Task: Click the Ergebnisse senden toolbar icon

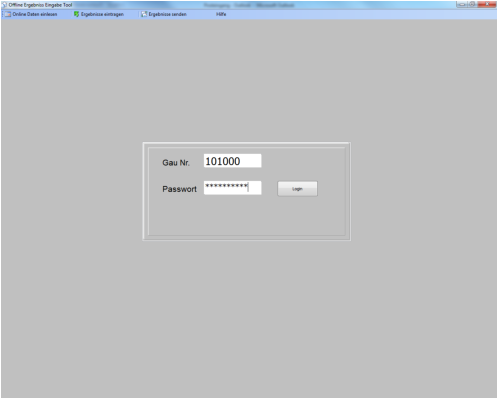Action: 144,14
